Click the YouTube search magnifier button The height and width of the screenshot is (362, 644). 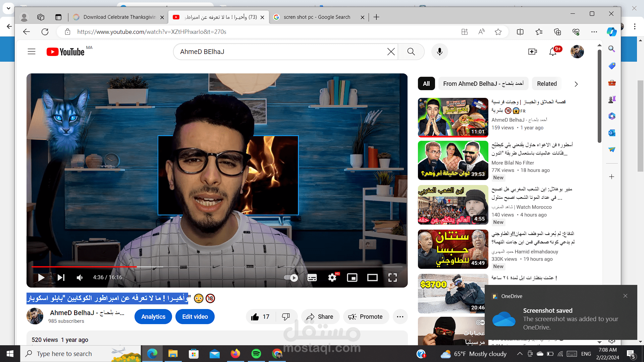[411, 52]
